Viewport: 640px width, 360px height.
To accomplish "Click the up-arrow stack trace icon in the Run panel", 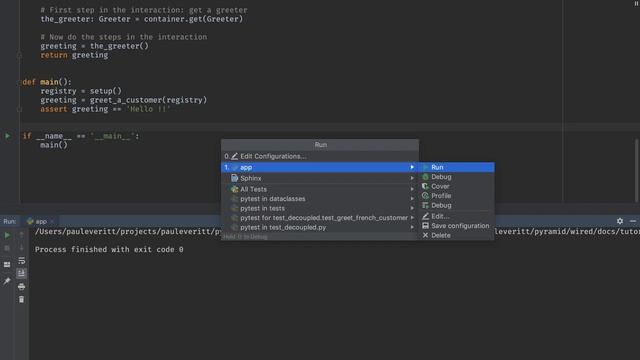I will [21, 235].
